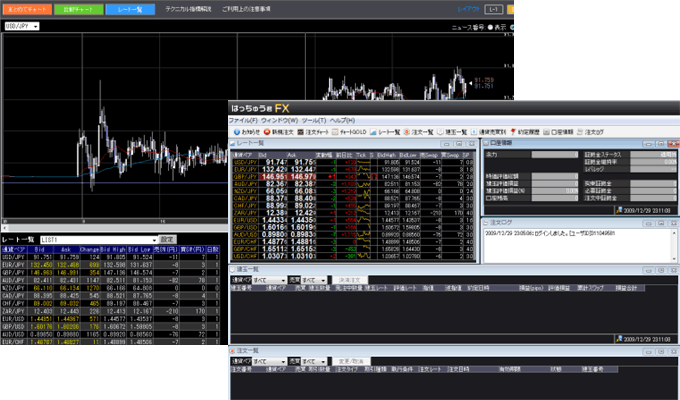The width and height of the screenshot is (680, 400).
Task: Click the 建玉一覧 panel title icon
Action: [232, 269]
